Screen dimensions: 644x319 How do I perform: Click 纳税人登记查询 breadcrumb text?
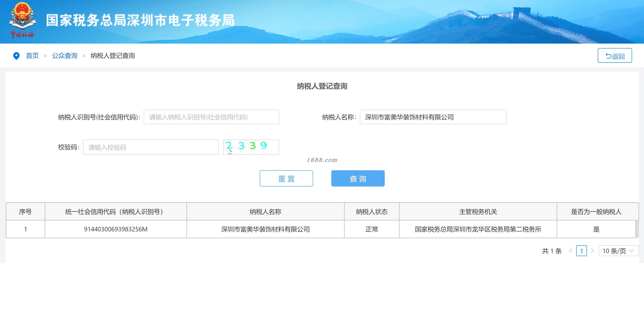coord(112,55)
